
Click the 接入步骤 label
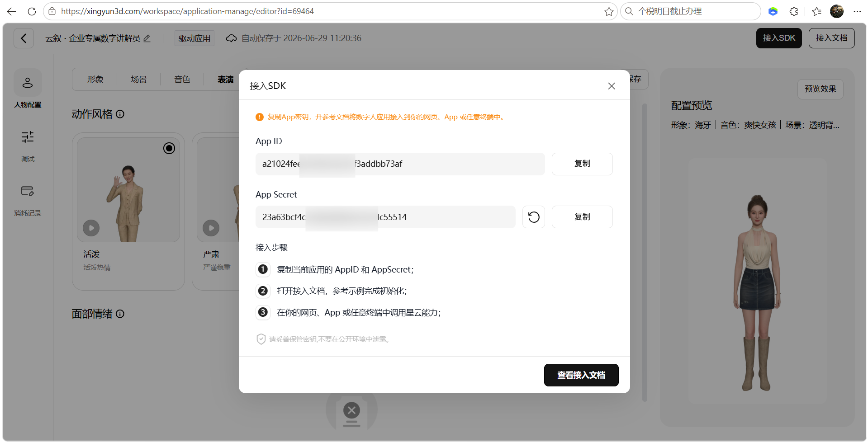pyautogui.click(x=271, y=248)
